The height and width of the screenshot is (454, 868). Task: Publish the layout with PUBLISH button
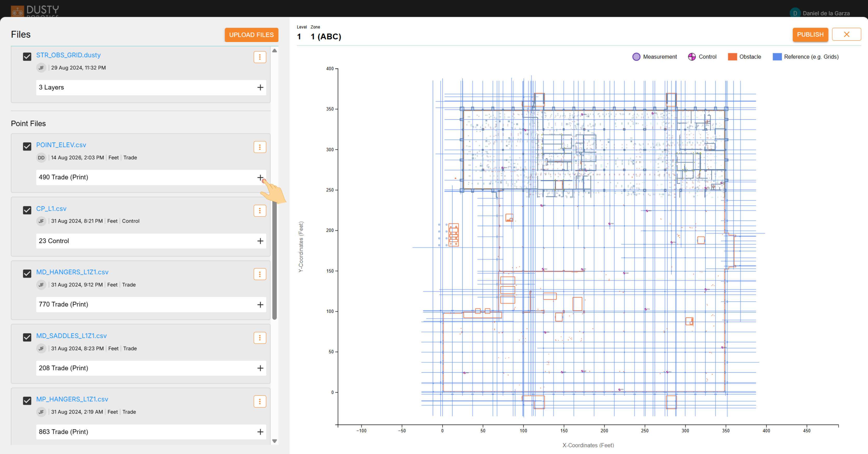click(x=810, y=34)
